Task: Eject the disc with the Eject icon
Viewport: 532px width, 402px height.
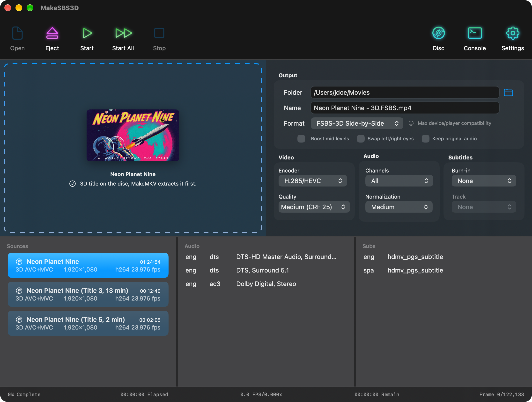Action: (x=52, y=33)
